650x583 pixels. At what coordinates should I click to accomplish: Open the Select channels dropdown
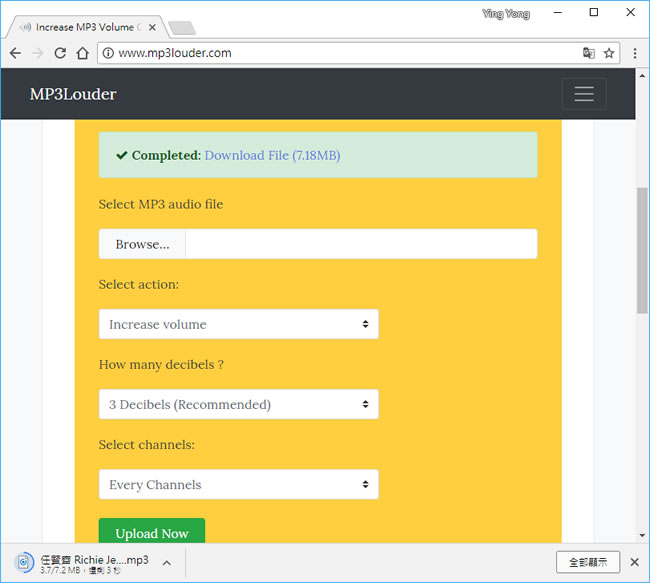pos(238,484)
